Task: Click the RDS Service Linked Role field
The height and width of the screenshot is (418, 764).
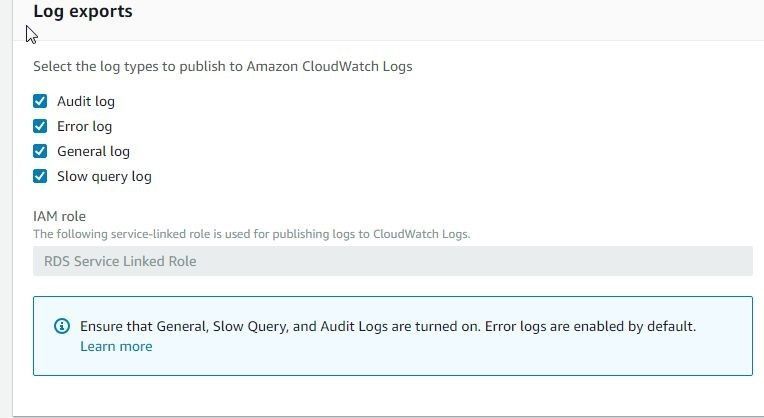Action: tap(393, 261)
